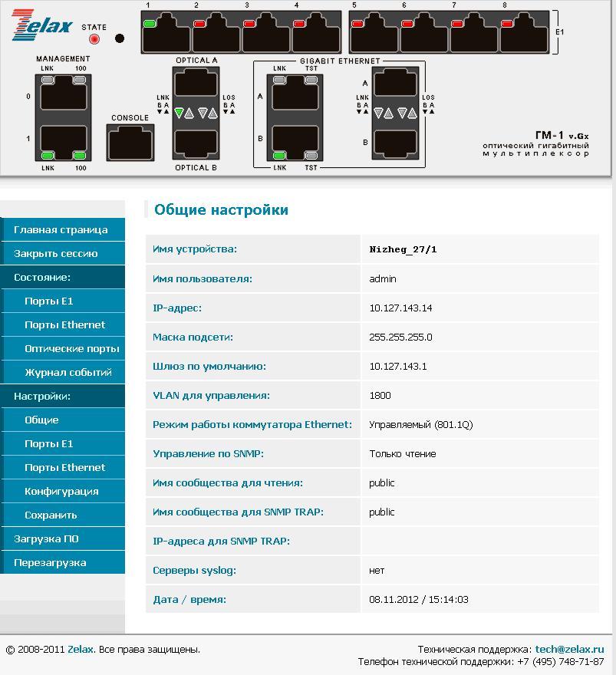Click the gateway value 10.127.143.1
616x675 pixels.
397,367
